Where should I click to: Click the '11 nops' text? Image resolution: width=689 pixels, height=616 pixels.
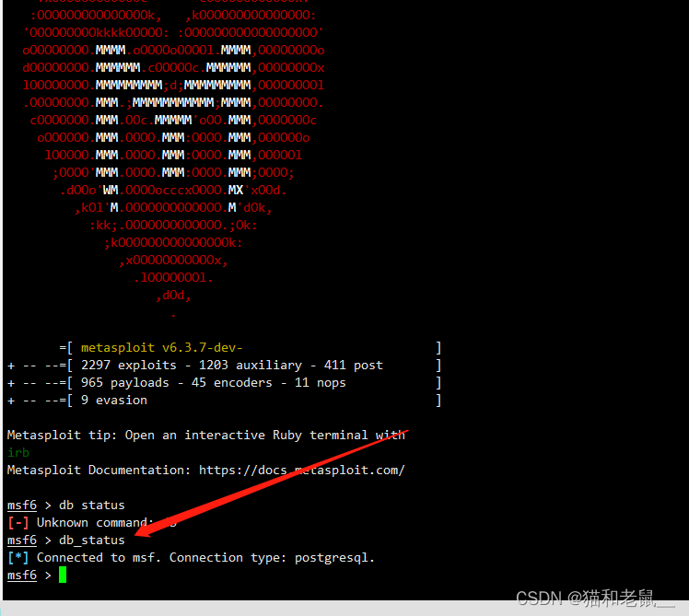tap(320, 383)
